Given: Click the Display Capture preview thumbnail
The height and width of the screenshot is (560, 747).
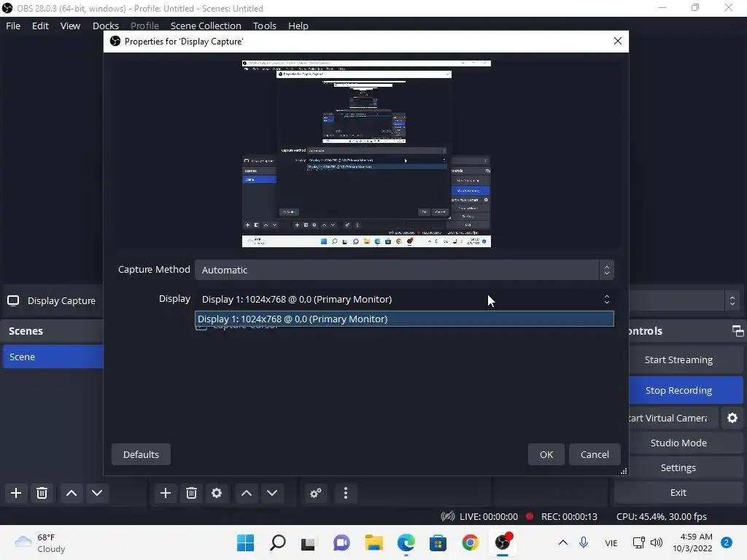Looking at the screenshot, I should click(x=366, y=154).
